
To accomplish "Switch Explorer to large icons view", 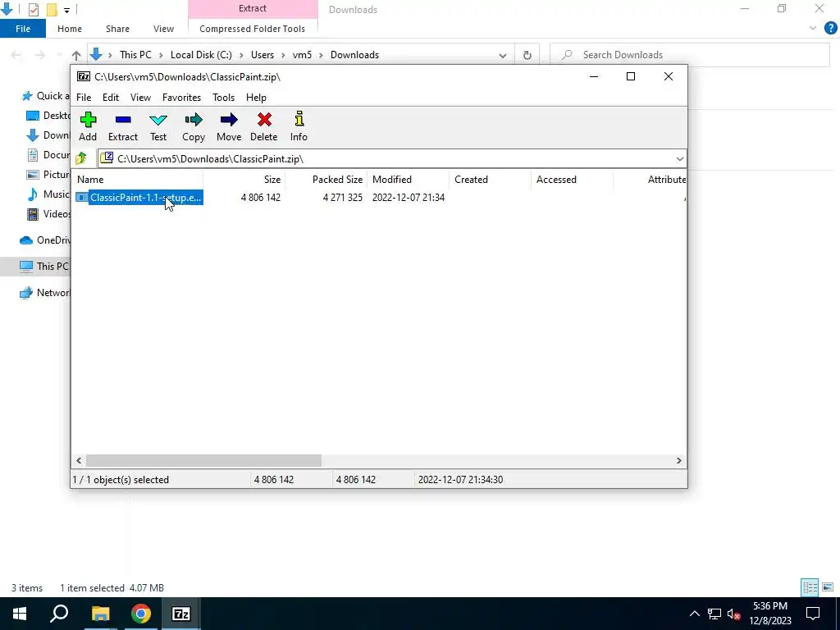I will click(828, 587).
